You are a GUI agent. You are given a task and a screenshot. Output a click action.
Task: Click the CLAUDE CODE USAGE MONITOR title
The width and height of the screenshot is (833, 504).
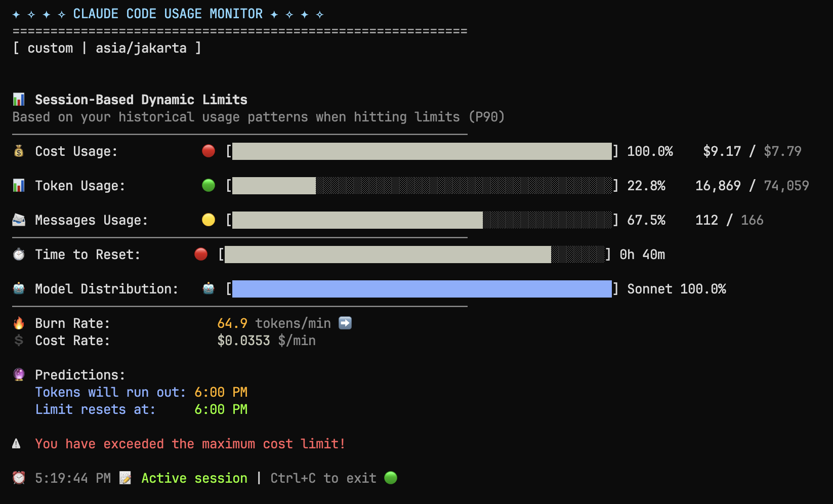[168, 14]
